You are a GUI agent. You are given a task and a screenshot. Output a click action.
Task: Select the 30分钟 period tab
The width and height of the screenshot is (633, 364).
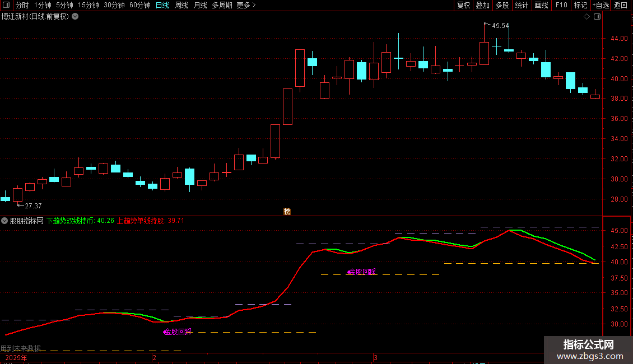[x=114, y=5]
